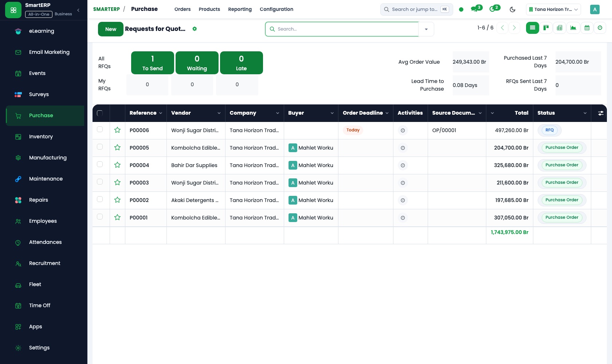The width and height of the screenshot is (612, 364).
Task: Open Order Deadline column dropdown
Action: (387, 113)
